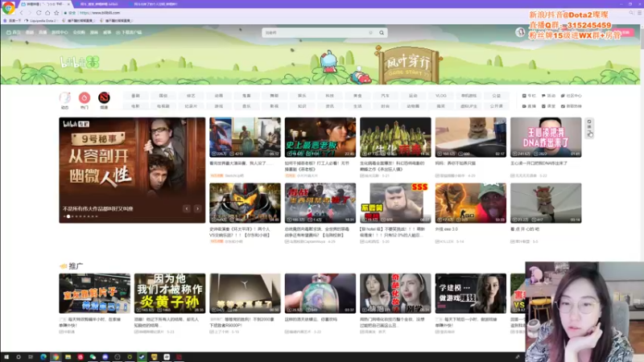Launch Microsoft Edge from taskbar
The width and height of the screenshot is (644, 362).
43,357
